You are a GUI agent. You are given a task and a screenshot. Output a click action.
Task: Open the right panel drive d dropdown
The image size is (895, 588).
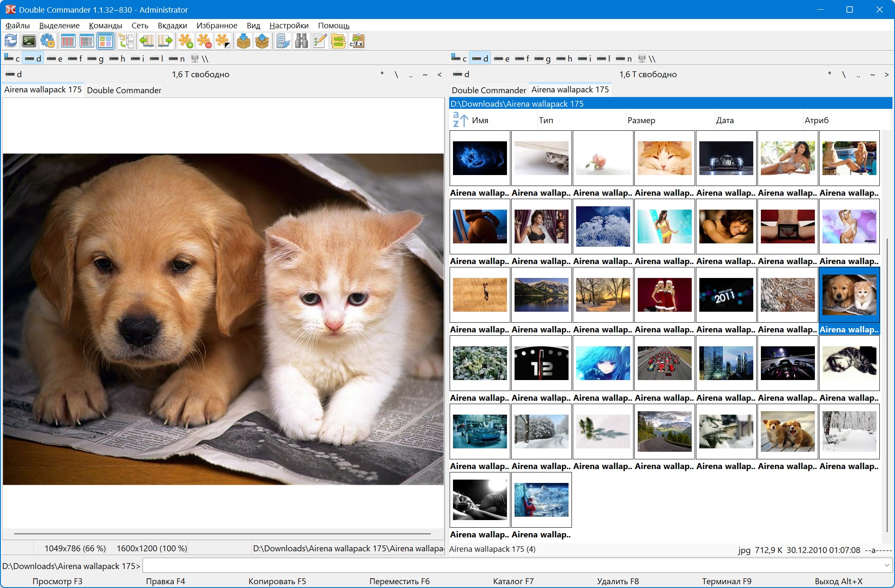click(x=461, y=74)
